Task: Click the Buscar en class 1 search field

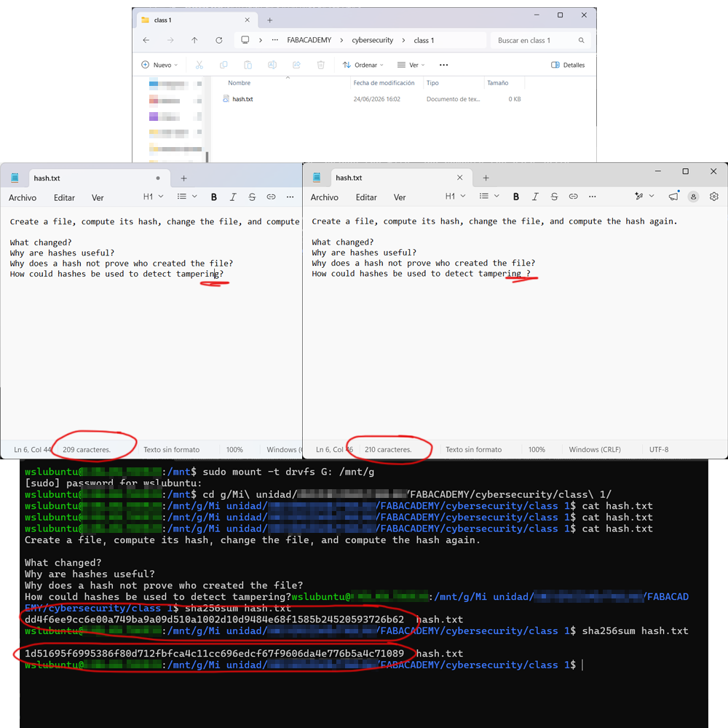Action: pyautogui.click(x=540, y=40)
